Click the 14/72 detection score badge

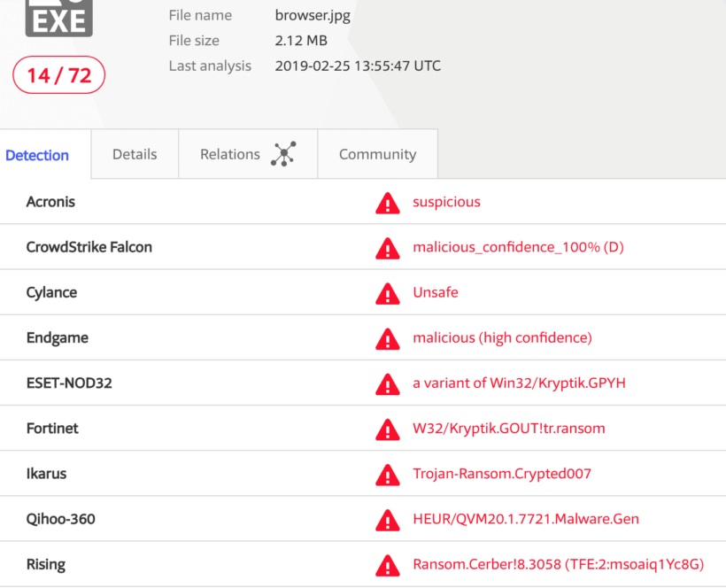click(58, 75)
